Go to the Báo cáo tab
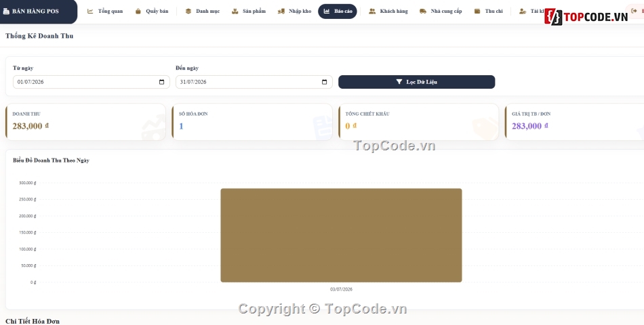Viewport: 644px width, 325px height. (x=338, y=11)
